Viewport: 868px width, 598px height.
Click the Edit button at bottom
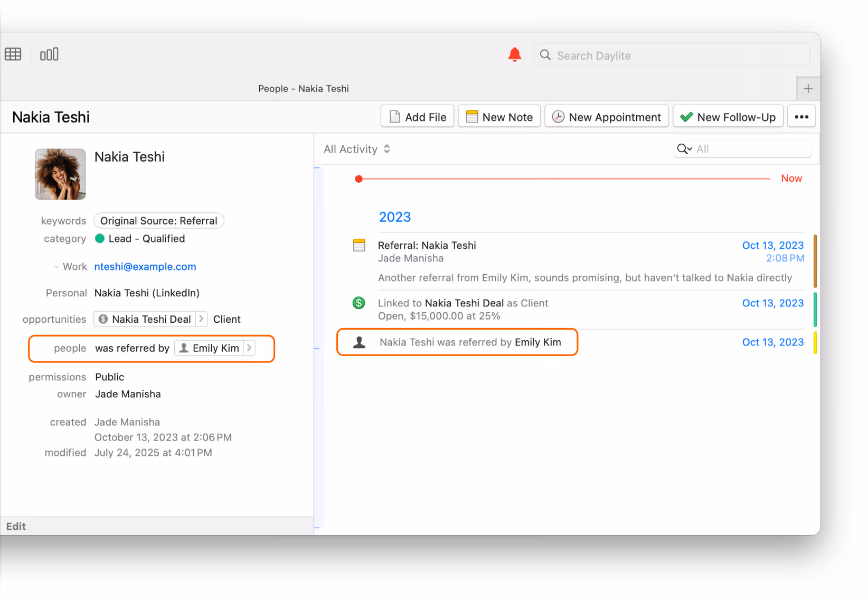[x=16, y=527]
